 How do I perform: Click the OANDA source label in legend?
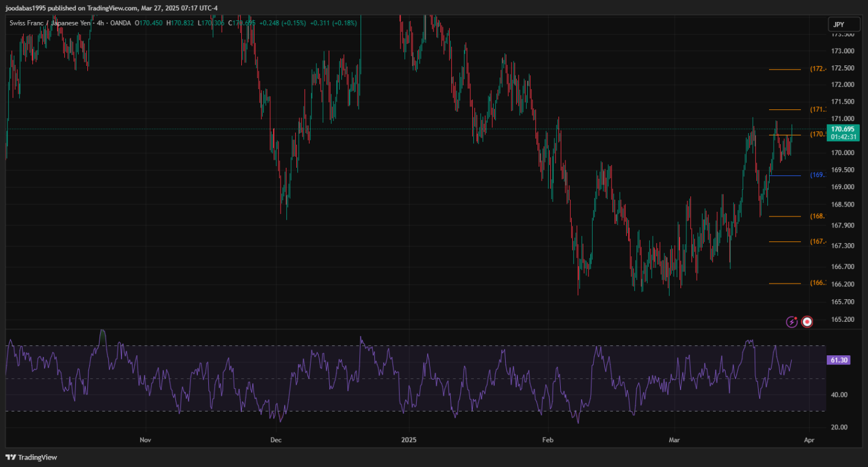(121, 23)
